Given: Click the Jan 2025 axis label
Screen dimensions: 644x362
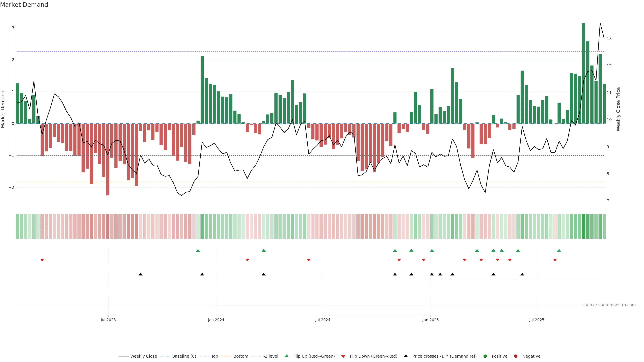Looking at the screenshot, I should [431, 320].
